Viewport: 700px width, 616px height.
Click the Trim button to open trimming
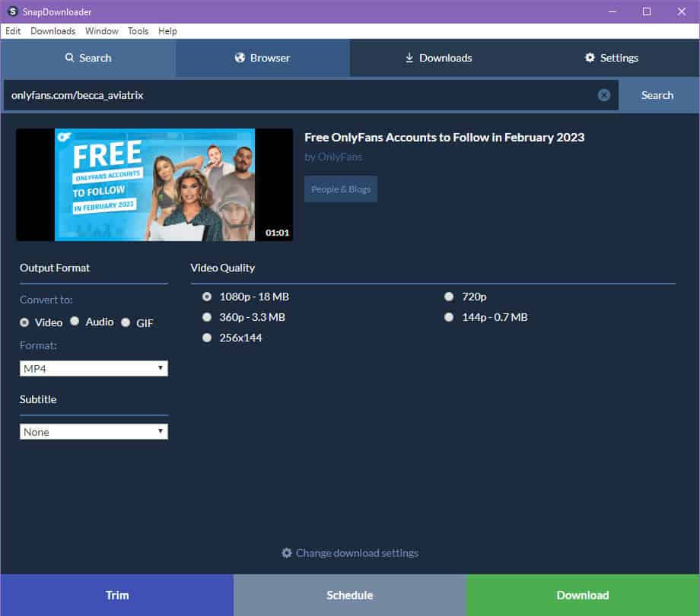(116, 595)
